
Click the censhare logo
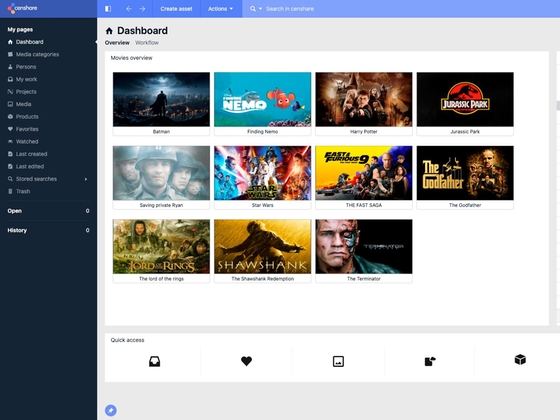(x=22, y=8)
